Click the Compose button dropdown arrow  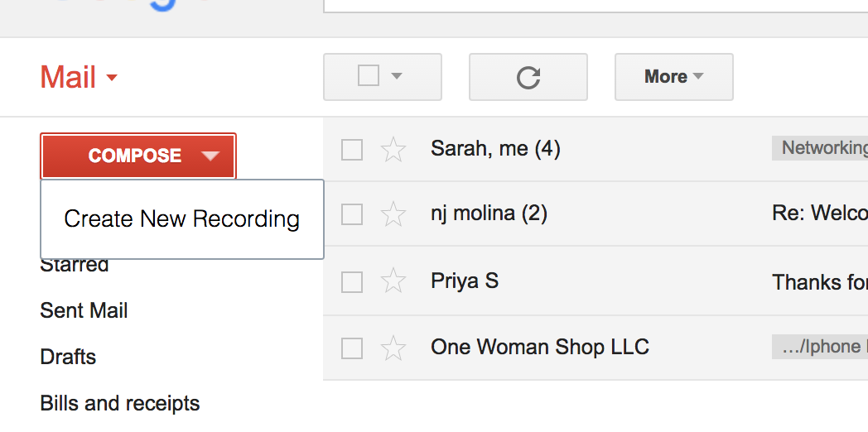(x=210, y=156)
